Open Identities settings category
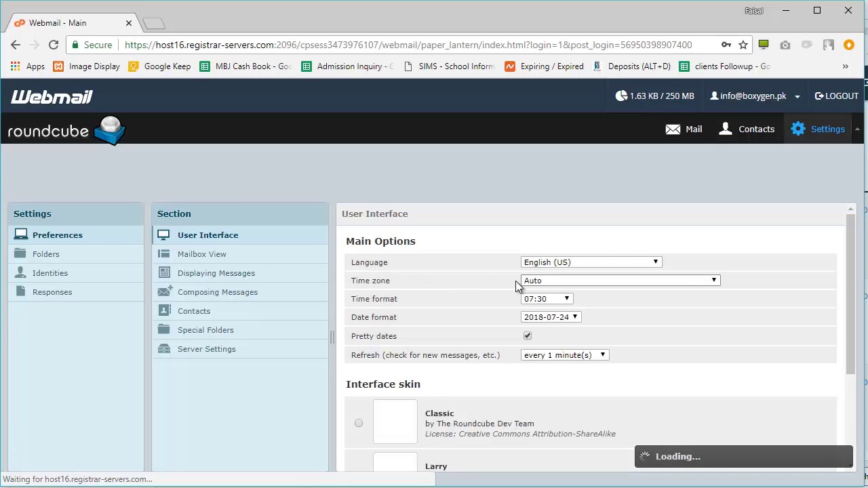The height and width of the screenshot is (488, 868). [76, 273]
